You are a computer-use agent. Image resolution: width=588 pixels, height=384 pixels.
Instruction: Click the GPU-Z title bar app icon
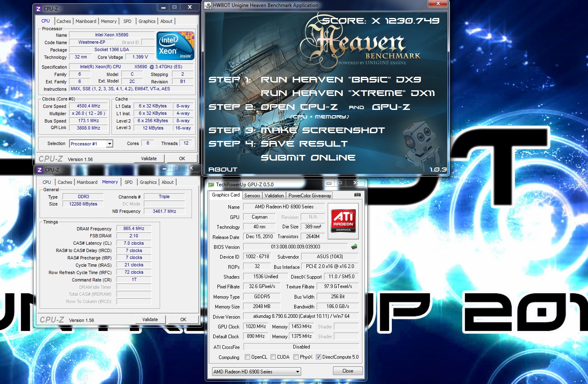(211, 184)
